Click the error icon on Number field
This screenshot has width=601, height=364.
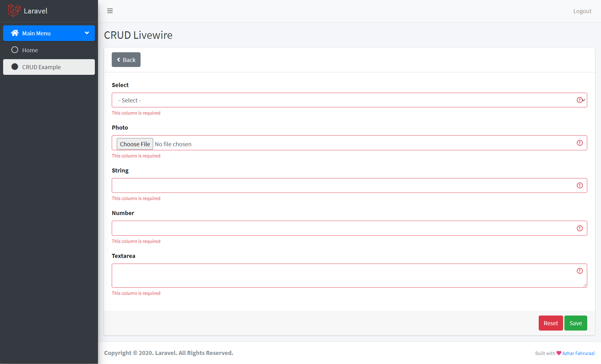coord(579,228)
